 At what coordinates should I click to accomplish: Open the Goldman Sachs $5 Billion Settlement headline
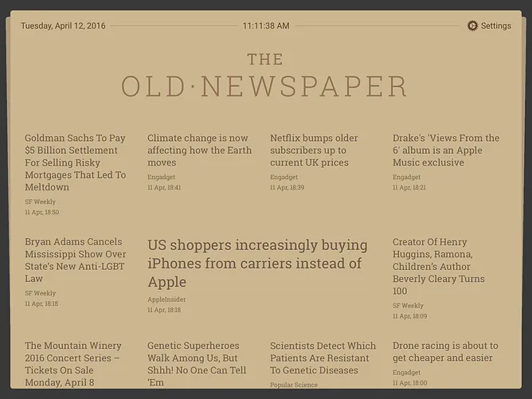tap(76, 162)
